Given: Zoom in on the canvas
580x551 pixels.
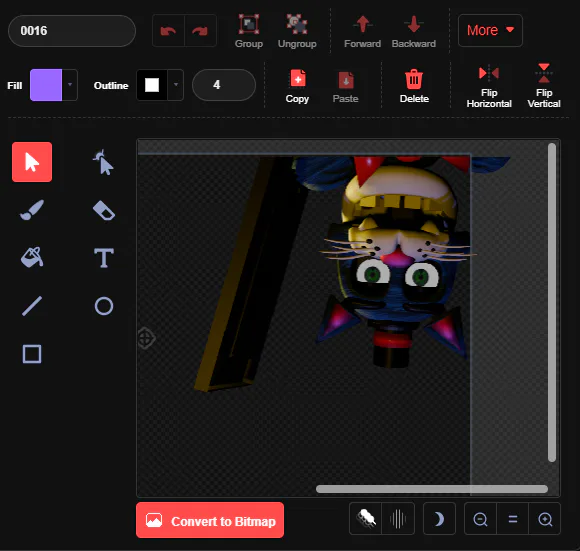Looking at the screenshot, I should pos(545,519).
